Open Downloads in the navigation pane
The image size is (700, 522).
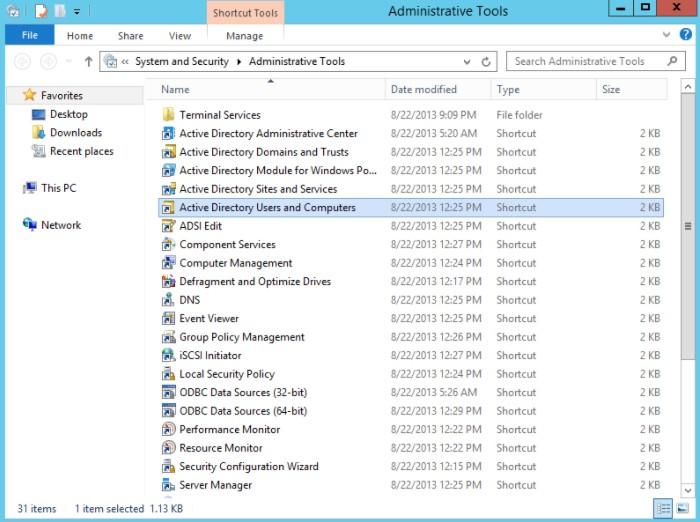(76, 133)
